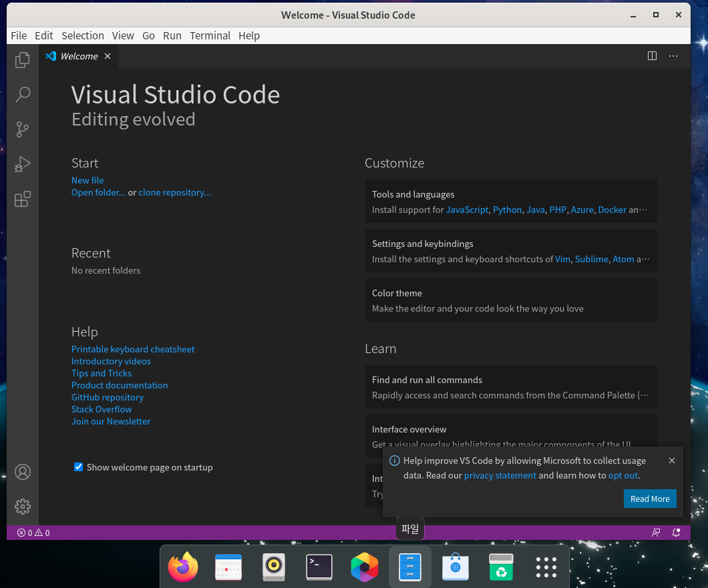
Task: Close the Welcome tab
Action: 108,56
